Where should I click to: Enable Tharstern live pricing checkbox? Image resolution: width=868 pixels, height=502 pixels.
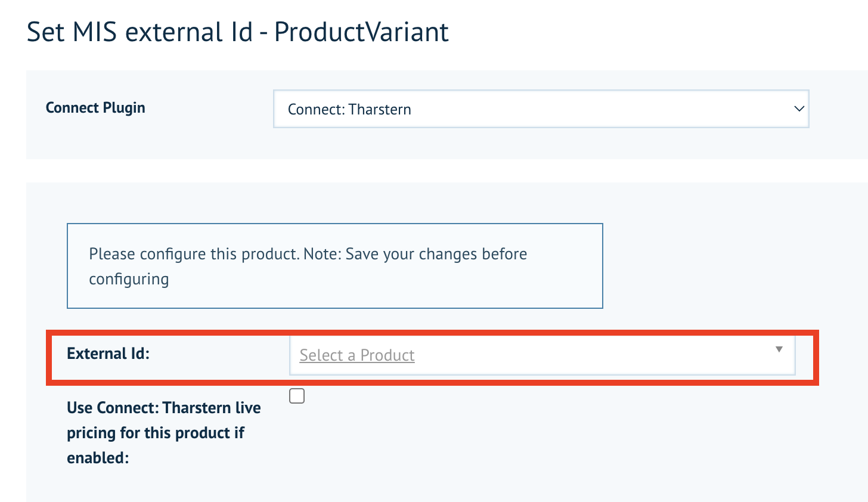pos(297,396)
